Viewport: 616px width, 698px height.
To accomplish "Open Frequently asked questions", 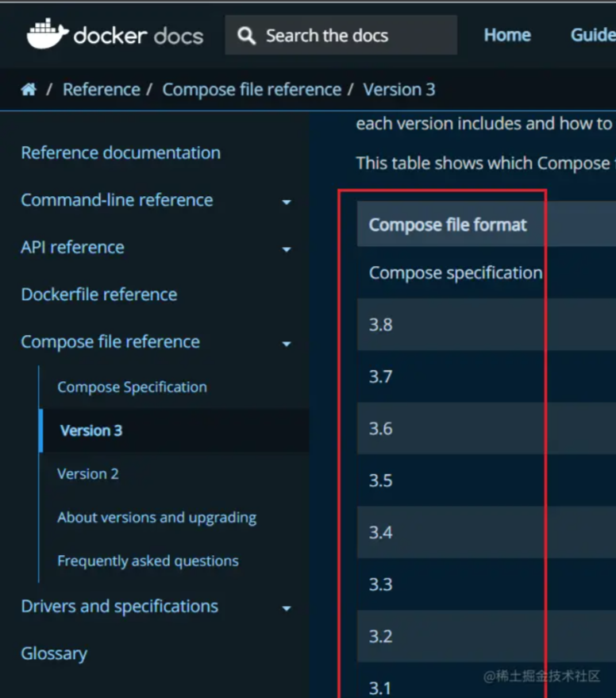I will point(148,561).
